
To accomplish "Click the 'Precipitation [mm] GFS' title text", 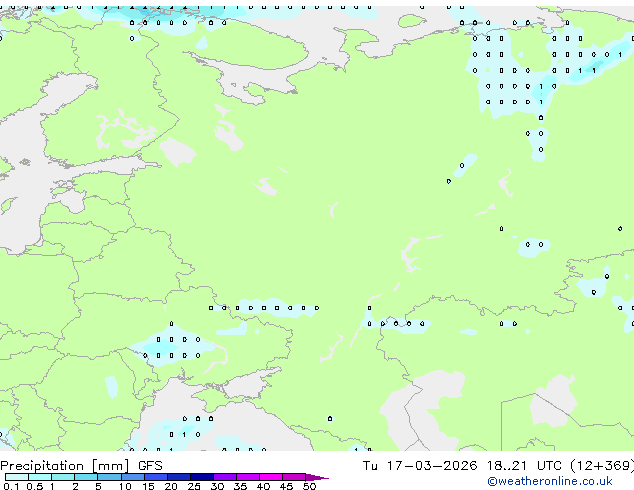I will 81,466.
